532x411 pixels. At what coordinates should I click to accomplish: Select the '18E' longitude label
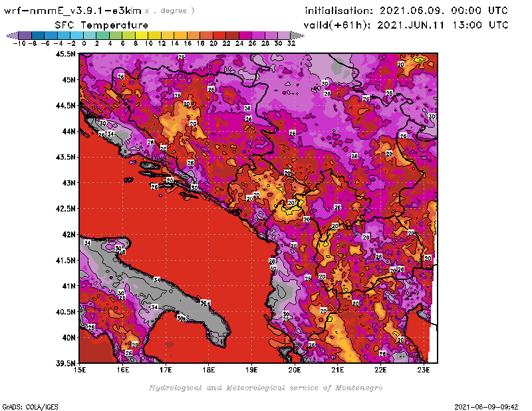tap(209, 370)
